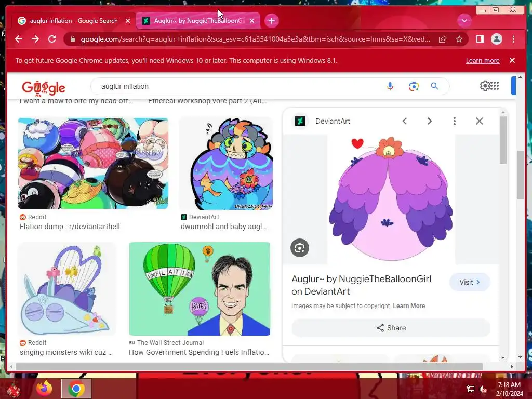This screenshot has width=532, height=399.
Task: Click Chrome icon in the taskbar
Action: pos(76,389)
